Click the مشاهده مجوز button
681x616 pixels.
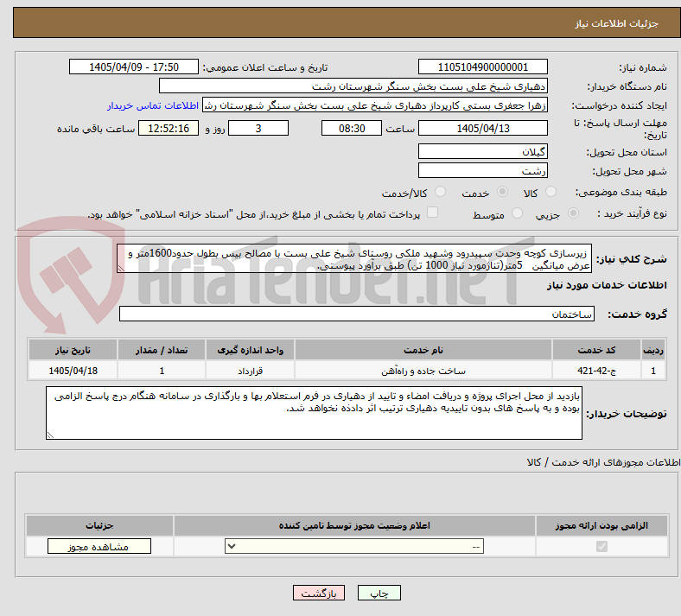99,547
